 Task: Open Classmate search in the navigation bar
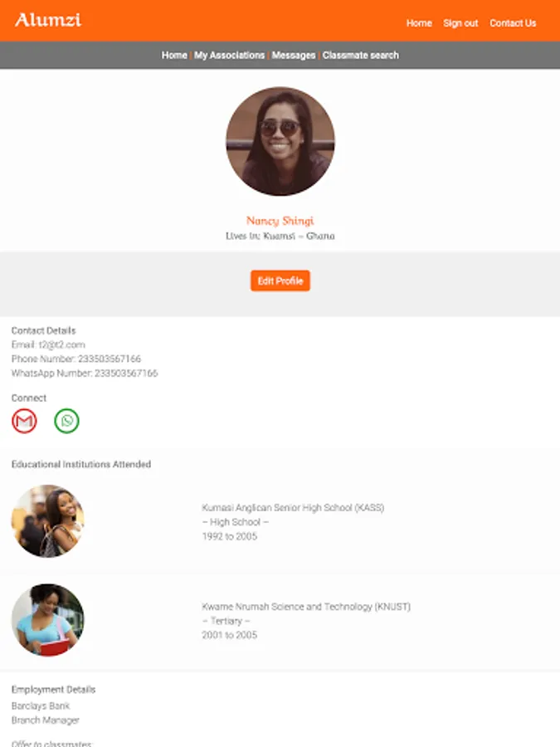pyautogui.click(x=361, y=56)
